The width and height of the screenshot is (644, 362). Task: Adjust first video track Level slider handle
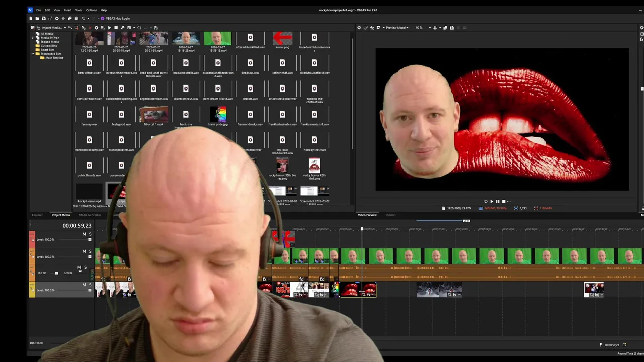pos(90,240)
